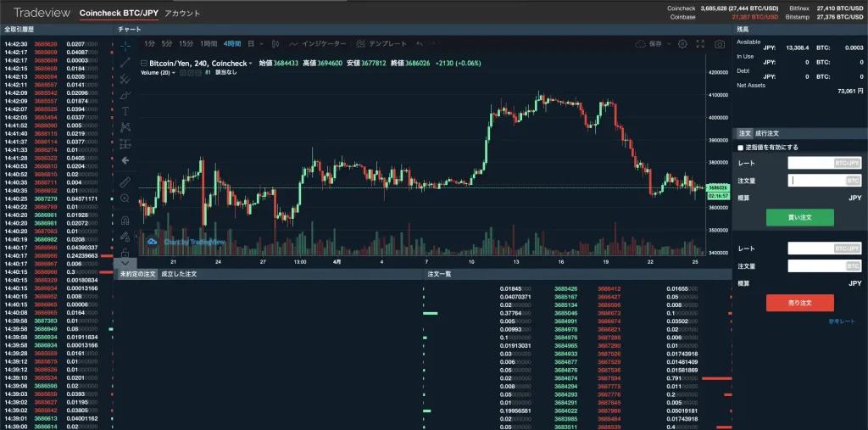The height and width of the screenshot is (430, 868).
Task: Open the Volume (20) indicator dropdown
Action: click(174, 73)
